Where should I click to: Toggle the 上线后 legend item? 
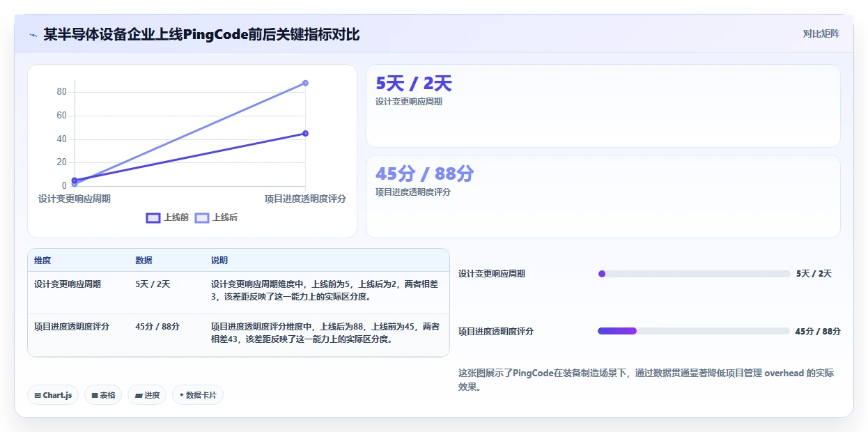216,217
